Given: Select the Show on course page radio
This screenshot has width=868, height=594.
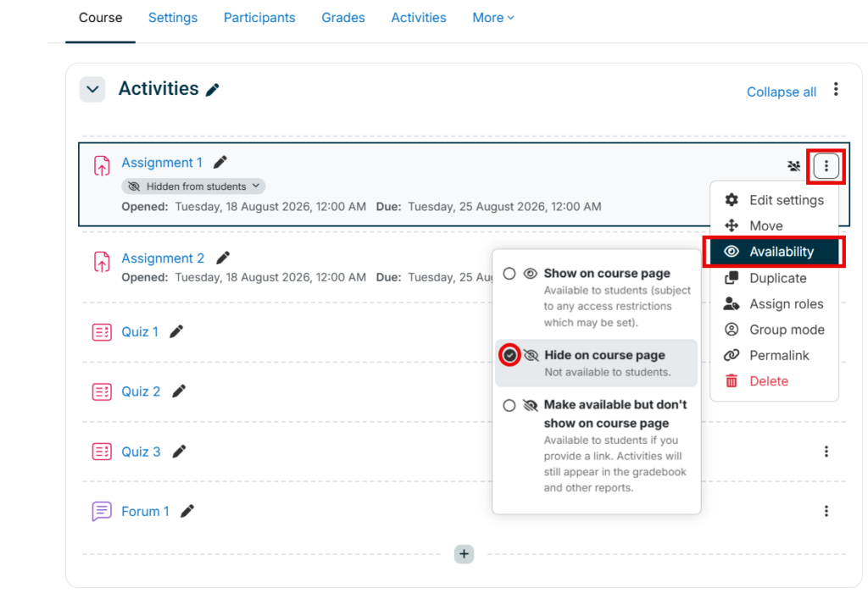Looking at the screenshot, I should point(509,274).
